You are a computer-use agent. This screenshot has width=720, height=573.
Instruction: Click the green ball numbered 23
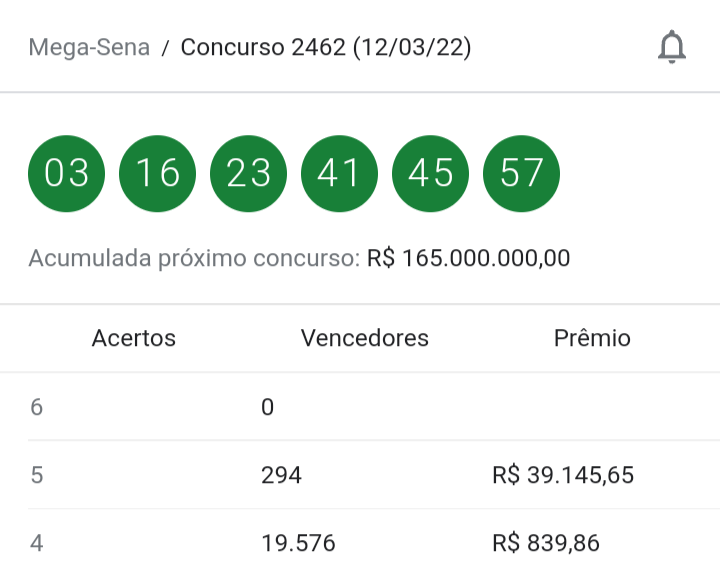point(248,174)
